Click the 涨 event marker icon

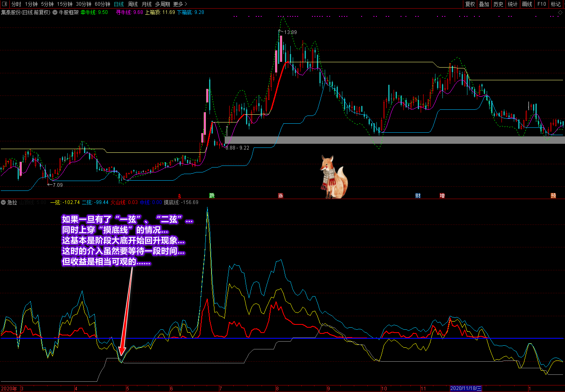pyautogui.click(x=280, y=196)
